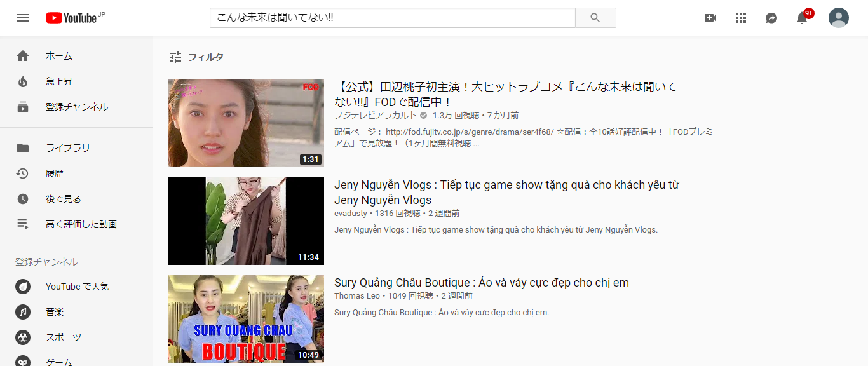Click the search text field
The width and height of the screenshot is (868, 366).
tap(393, 18)
